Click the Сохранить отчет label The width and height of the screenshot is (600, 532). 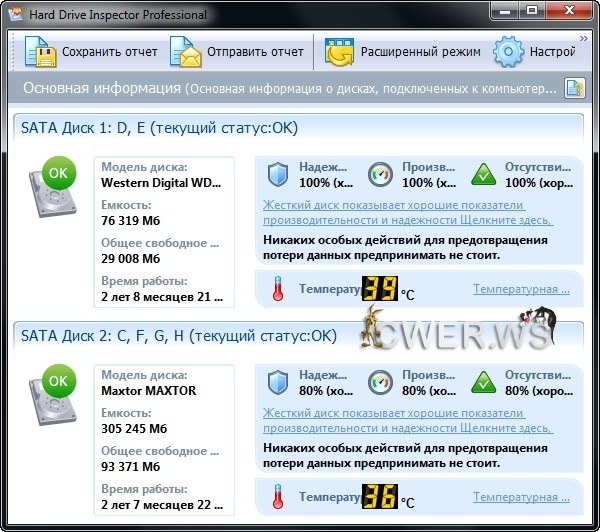110,52
